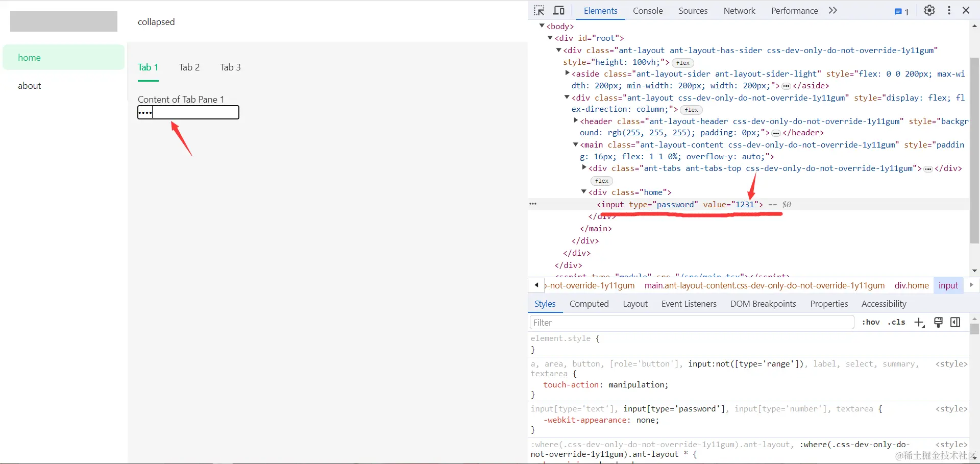The height and width of the screenshot is (464, 980).
Task: Open the DOM Breakpoints subtab
Action: pos(763,304)
